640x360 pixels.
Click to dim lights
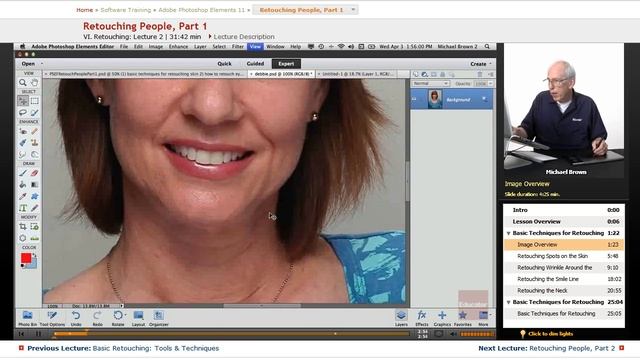pos(547,334)
